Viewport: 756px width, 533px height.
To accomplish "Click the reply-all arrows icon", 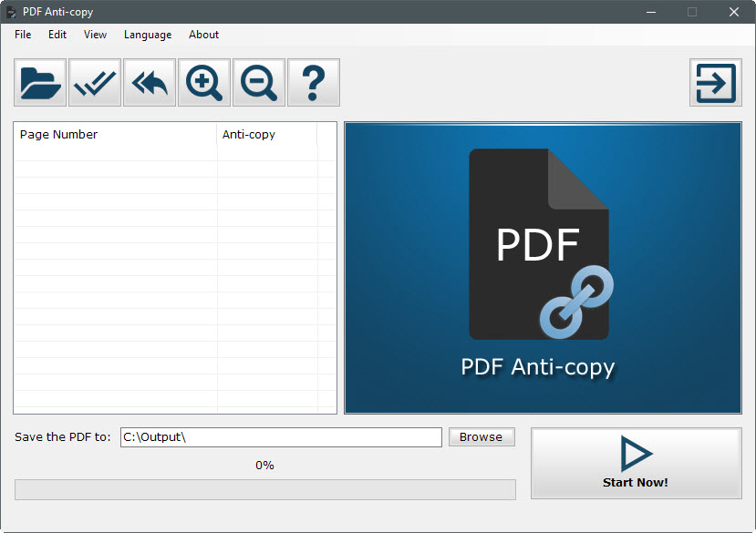I will pyautogui.click(x=150, y=82).
